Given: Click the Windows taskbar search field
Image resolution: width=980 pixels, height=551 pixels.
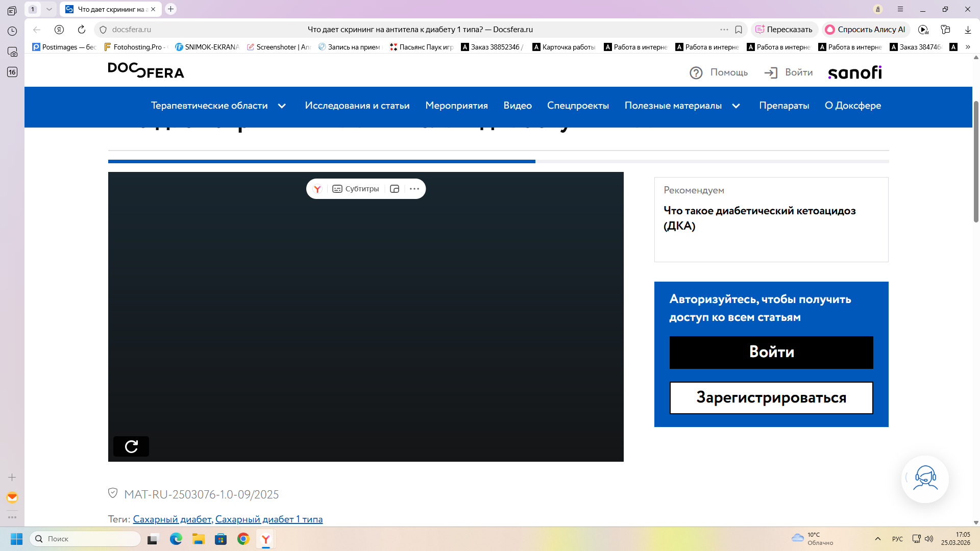Looking at the screenshot, I should 86,539.
